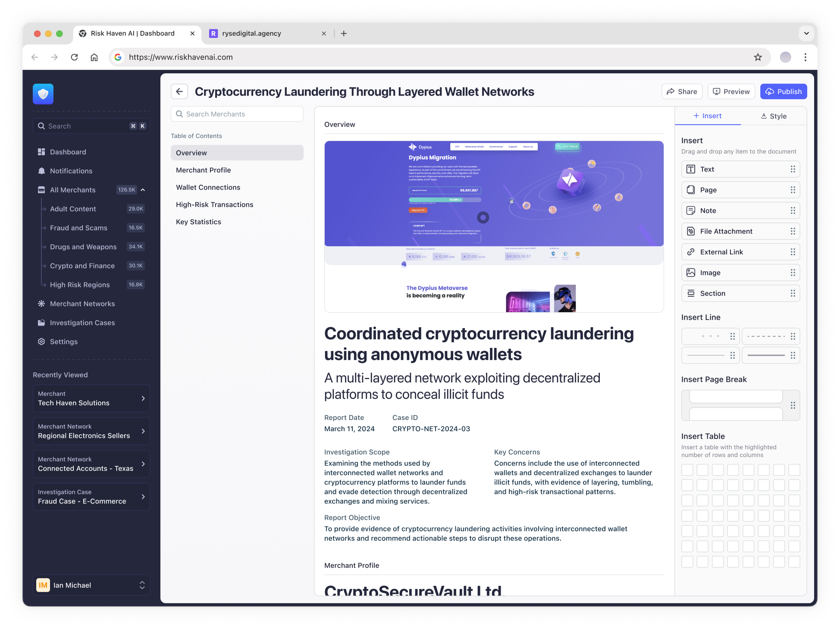
Task: Switch to the Style tab
Action: pyautogui.click(x=774, y=116)
